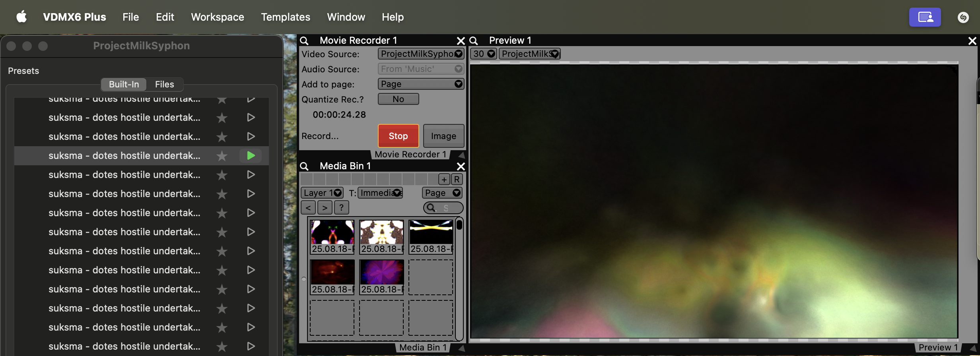Open the Page dropdown in Media Bin

(x=442, y=193)
